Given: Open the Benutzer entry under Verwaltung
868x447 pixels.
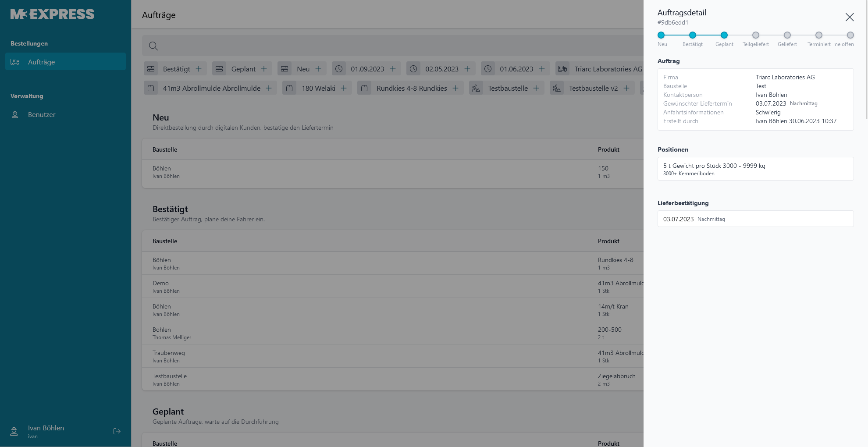Looking at the screenshot, I should point(42,114).
